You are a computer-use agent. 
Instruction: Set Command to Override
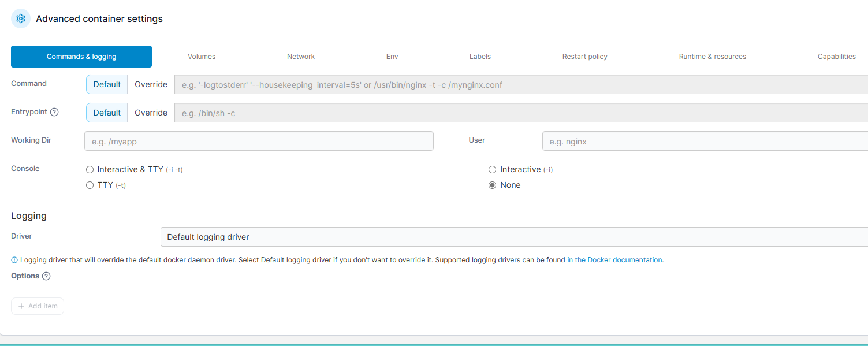(x=151, y=84)
